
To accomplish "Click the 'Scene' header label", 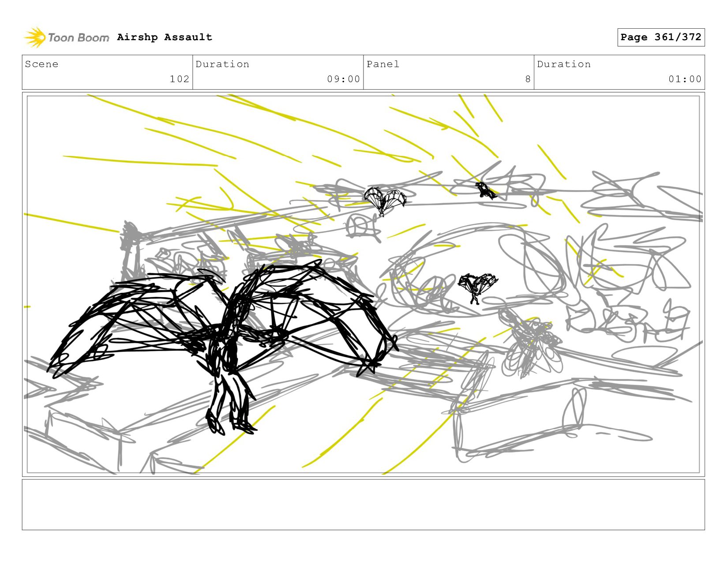I will [x=41, y=64].
